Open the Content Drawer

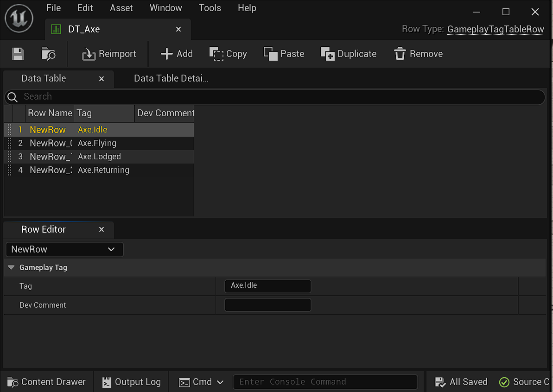pos(46,382)
